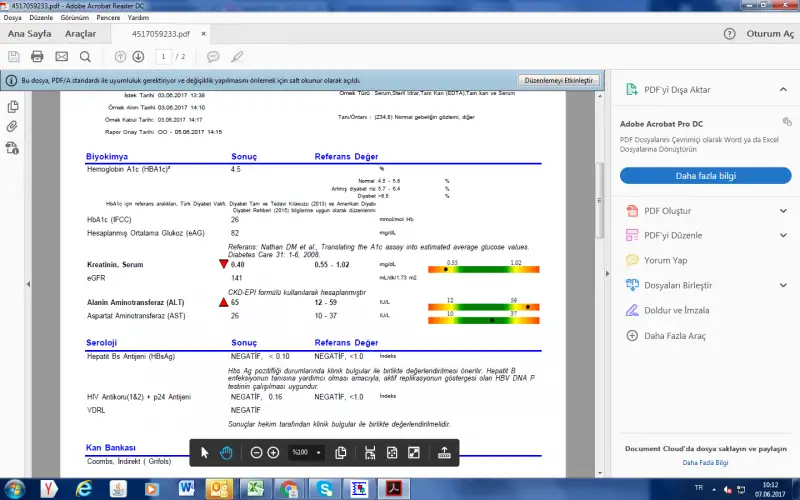
Task: Enter full screen mode from floating toolbar
Action: (414, 452)
